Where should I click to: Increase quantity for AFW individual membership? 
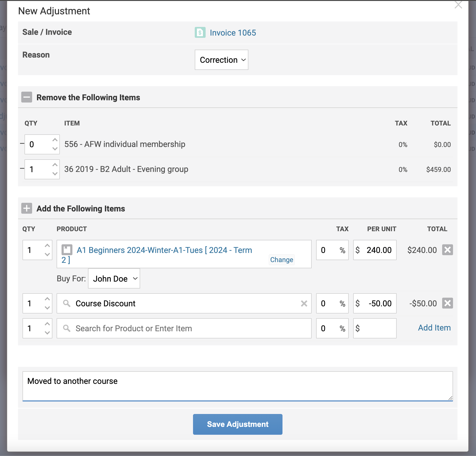click(x=55, y=140)
